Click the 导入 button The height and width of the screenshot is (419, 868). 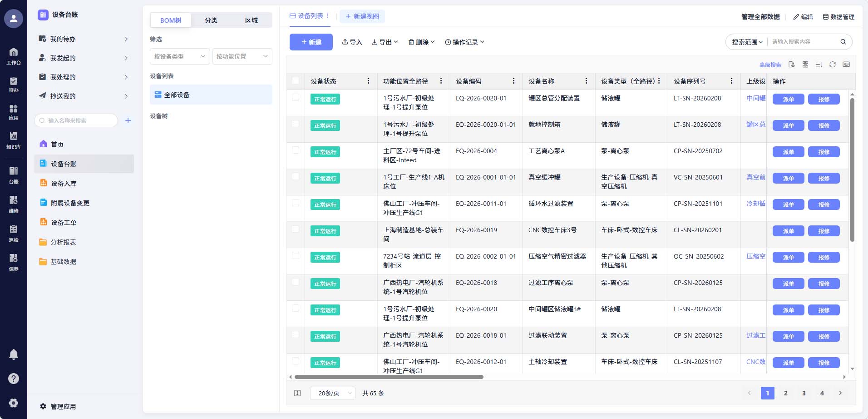click(352, 42)
